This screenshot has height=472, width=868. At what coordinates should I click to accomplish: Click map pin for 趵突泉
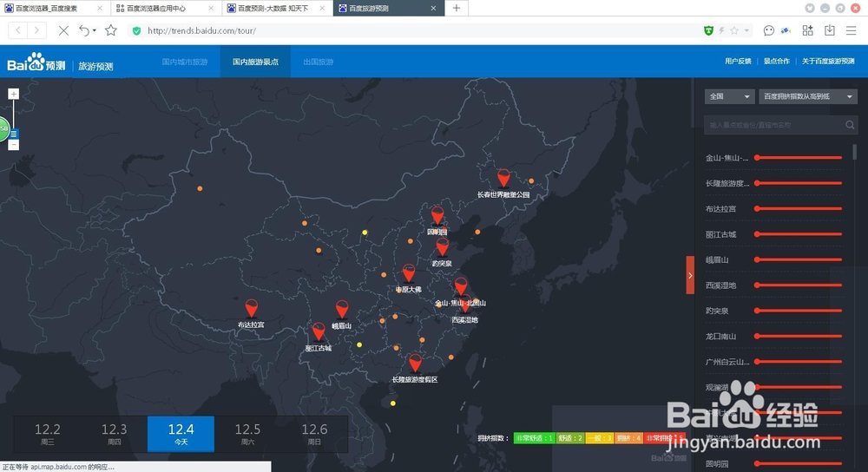coord(443,246)
